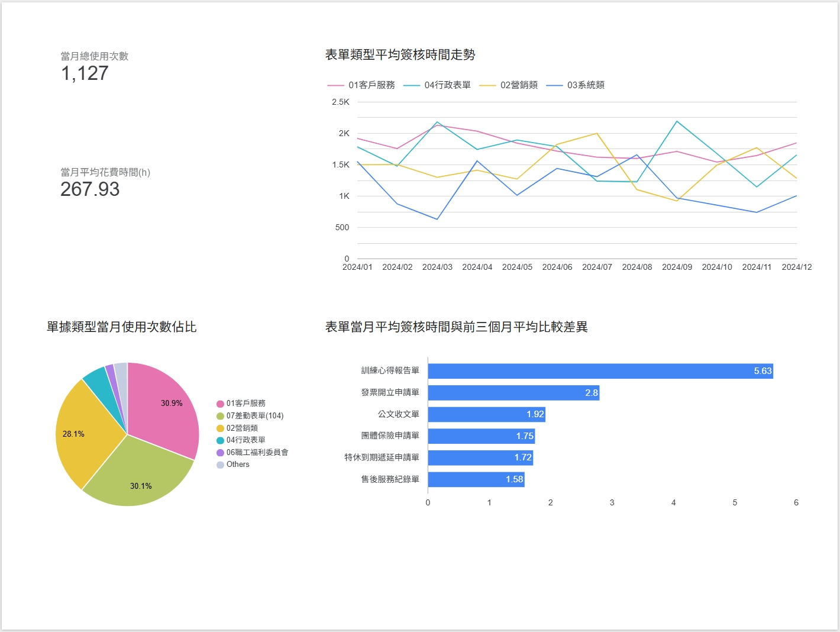Select the 公文收文單 bar showing 1.92
Screen dimensions: 840x632
pos(486,414)
